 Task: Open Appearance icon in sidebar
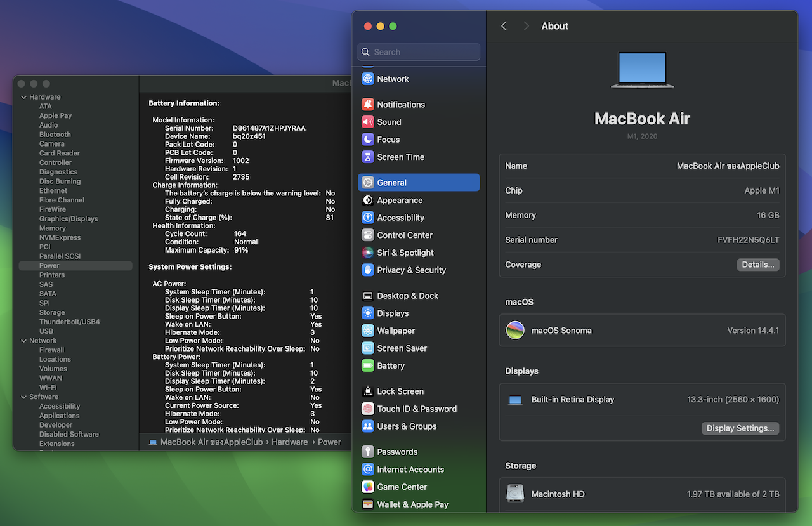click(368, 201)
